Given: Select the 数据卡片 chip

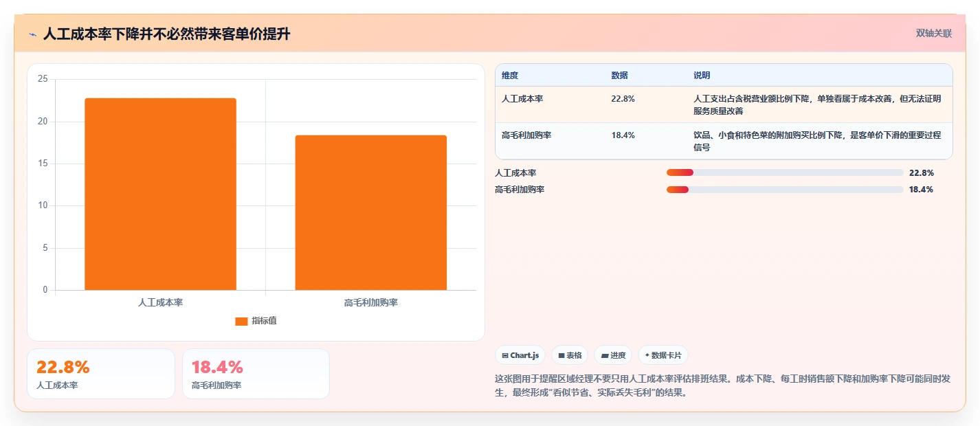Looking at the screenshot, I should coord(663,355).
